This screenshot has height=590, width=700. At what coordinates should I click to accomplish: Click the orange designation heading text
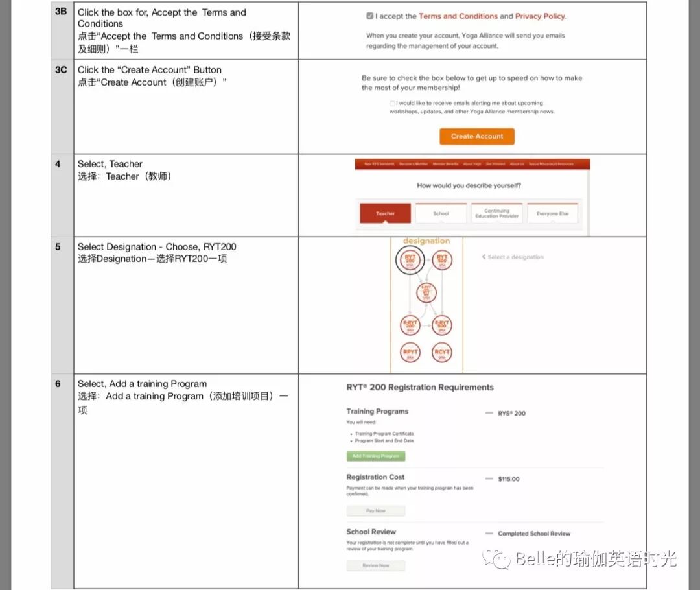pyautogui.click(x=426, y=241)
